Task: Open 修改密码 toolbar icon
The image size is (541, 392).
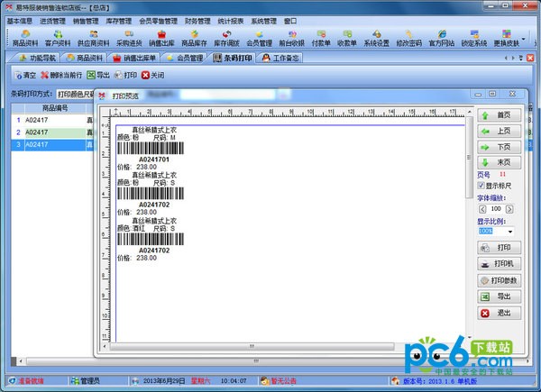Action: [x=408, y=38]
